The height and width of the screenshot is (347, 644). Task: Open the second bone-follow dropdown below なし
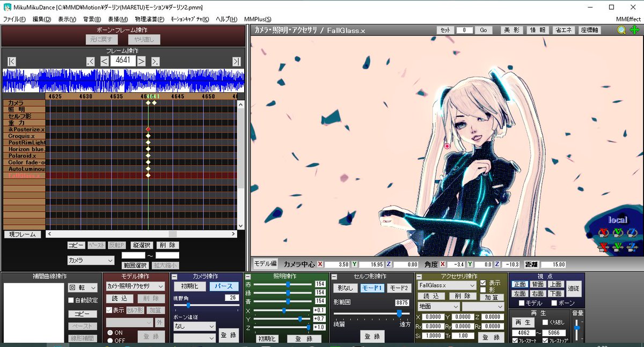click(x=194, y=338)
